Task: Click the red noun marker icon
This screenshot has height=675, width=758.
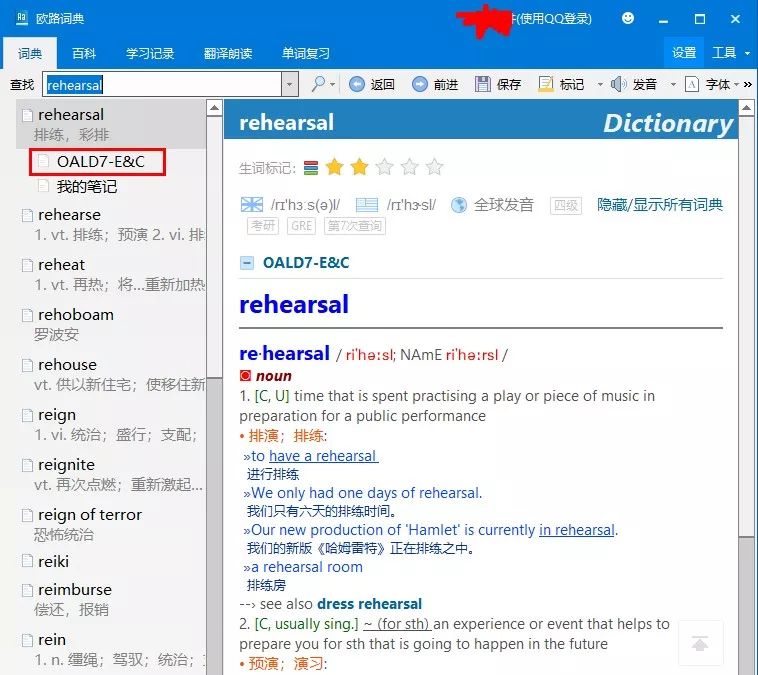Action: [246, 376]
